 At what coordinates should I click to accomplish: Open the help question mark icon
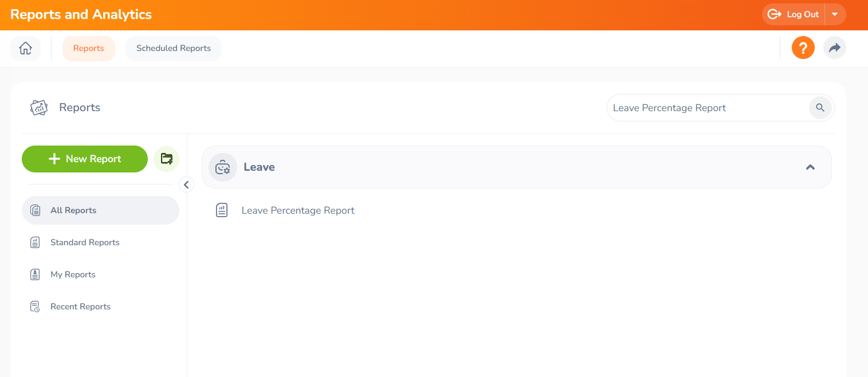tap(803, 48)
